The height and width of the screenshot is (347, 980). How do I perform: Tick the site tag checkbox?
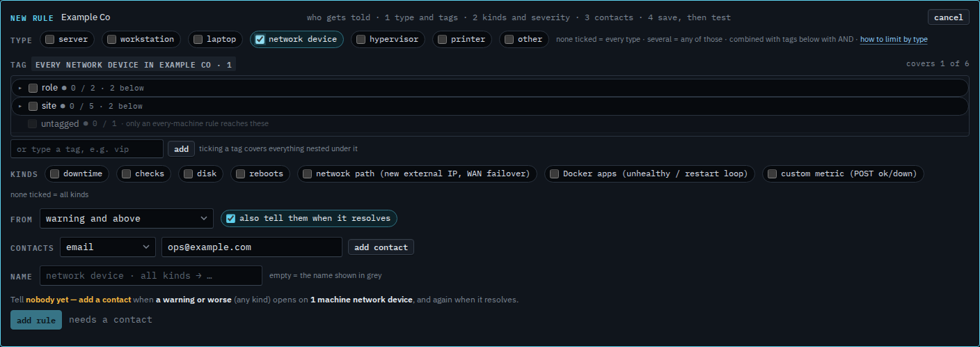click(33, 106)
